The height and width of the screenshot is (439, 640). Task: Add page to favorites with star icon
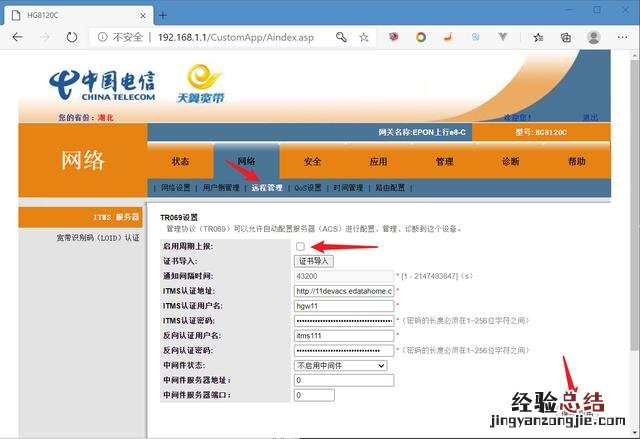[364, 38]
